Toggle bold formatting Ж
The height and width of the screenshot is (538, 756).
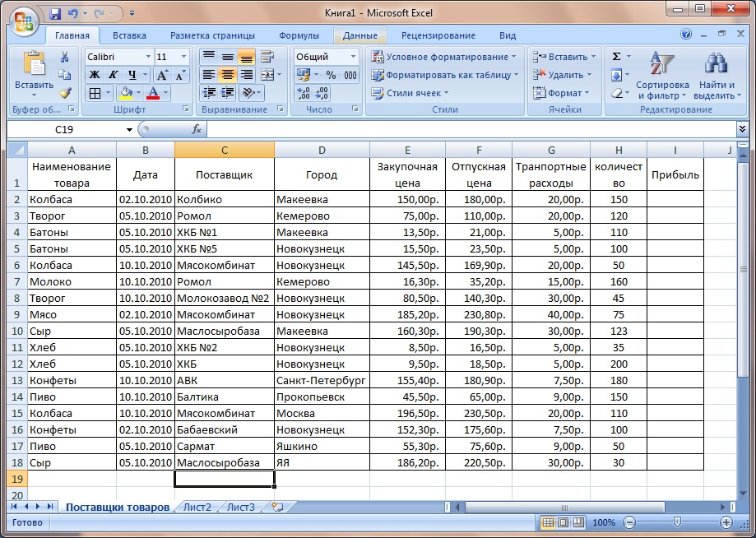(95, 75)
